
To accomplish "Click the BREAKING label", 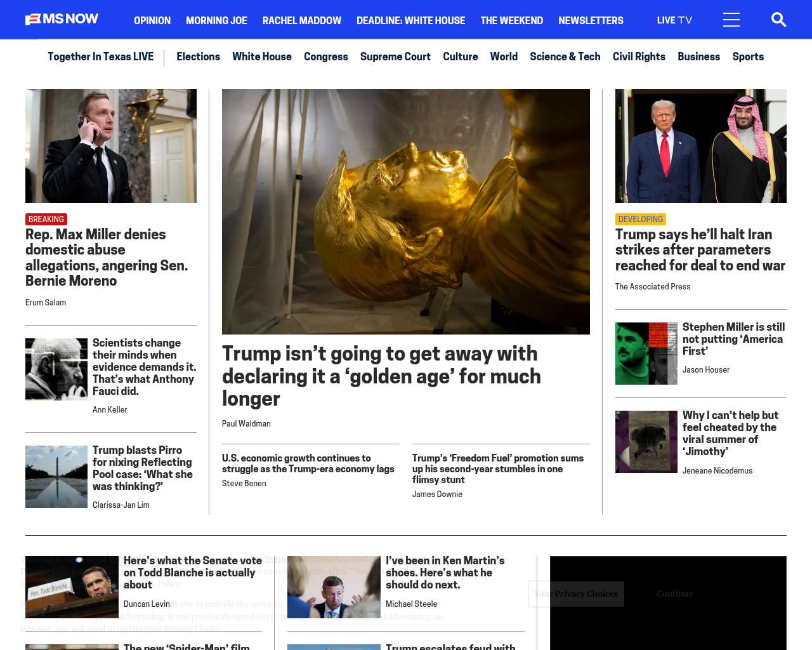I will pyautogui.click(x=46, y=219).
